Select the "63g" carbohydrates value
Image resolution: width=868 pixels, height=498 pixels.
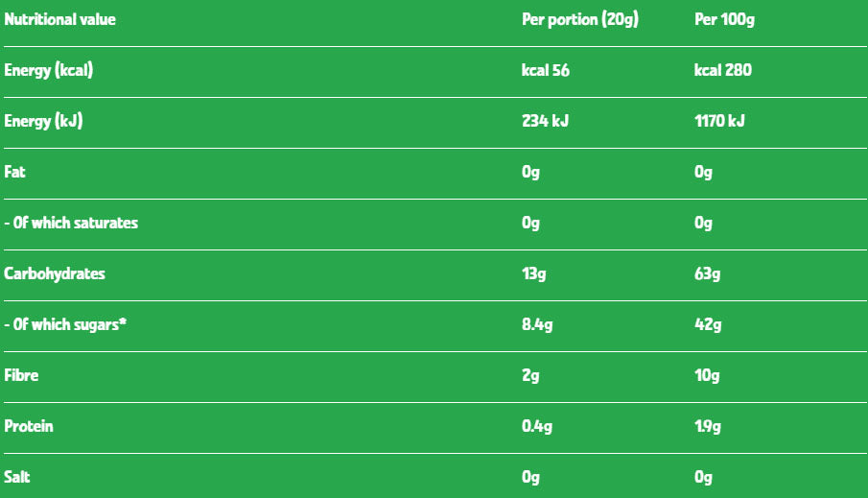(x=707, y=273)
